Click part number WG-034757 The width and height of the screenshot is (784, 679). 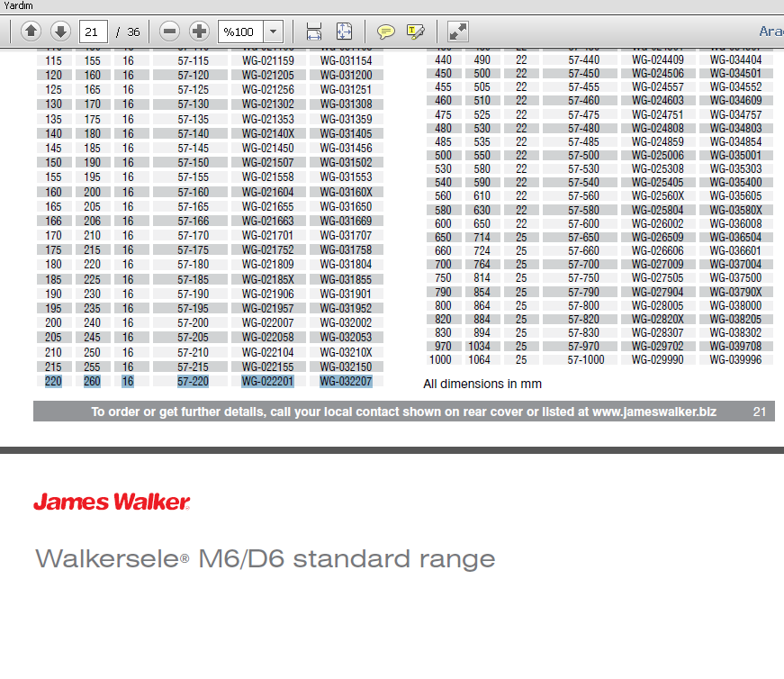pos(735,114)
